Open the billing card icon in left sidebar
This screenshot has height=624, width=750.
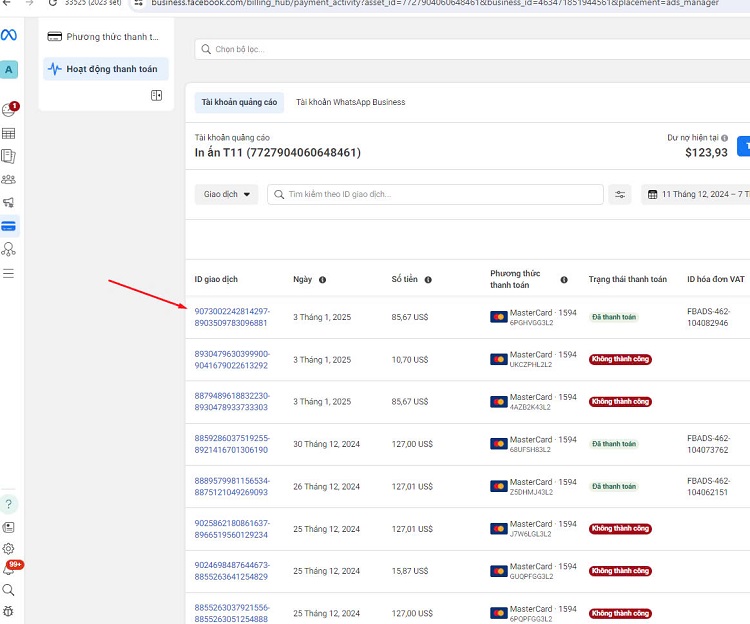9,226
